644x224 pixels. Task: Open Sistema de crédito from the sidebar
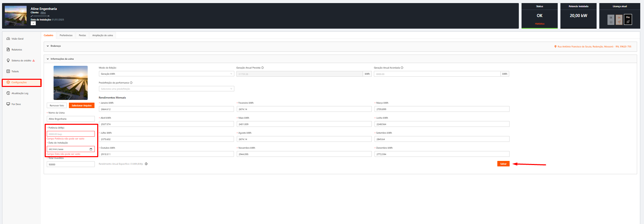21,61
